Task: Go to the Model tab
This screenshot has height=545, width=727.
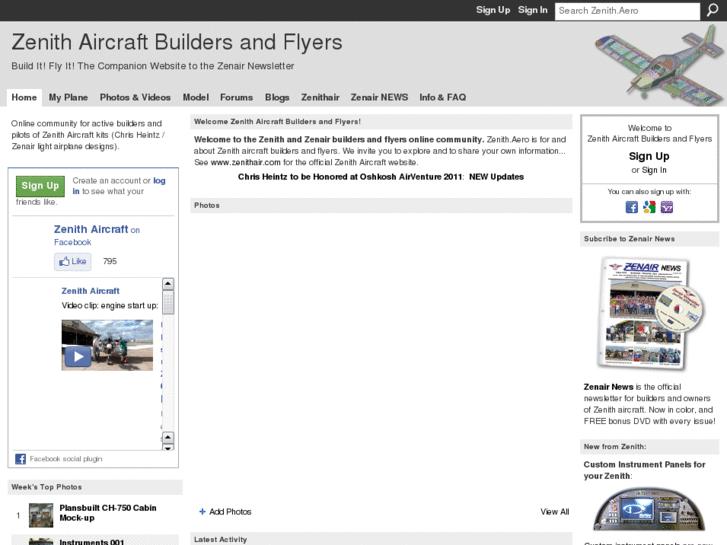Action: [195, 97]
